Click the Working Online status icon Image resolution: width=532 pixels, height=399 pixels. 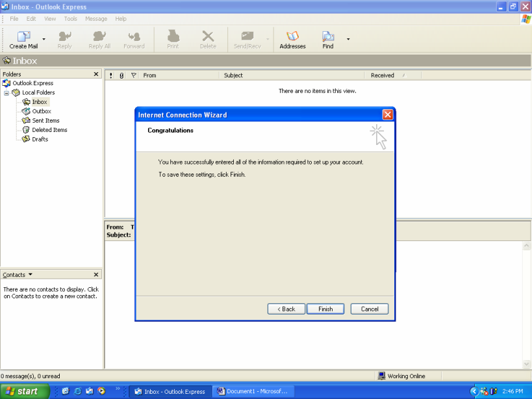[x=381, y=376]
